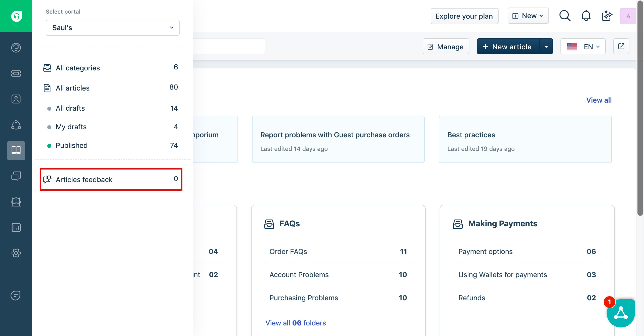The height and width of the screenshot is (336, 644).
Task: Open the Forums chat icon in sidebar
Action: click(x=16, y=176)
